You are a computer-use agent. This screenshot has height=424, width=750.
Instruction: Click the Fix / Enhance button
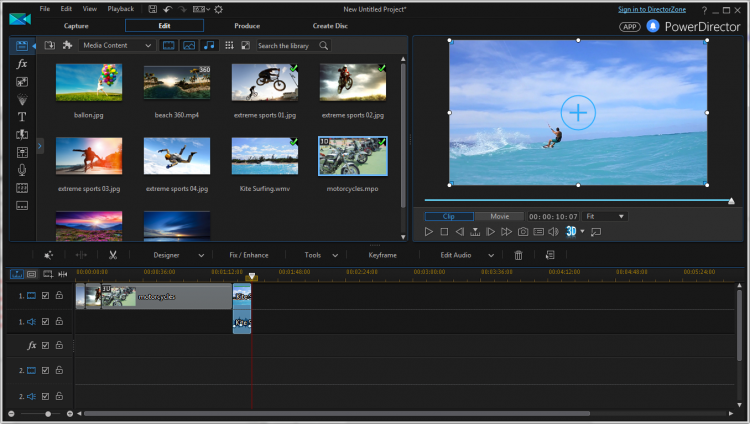(x=249, y=255)
